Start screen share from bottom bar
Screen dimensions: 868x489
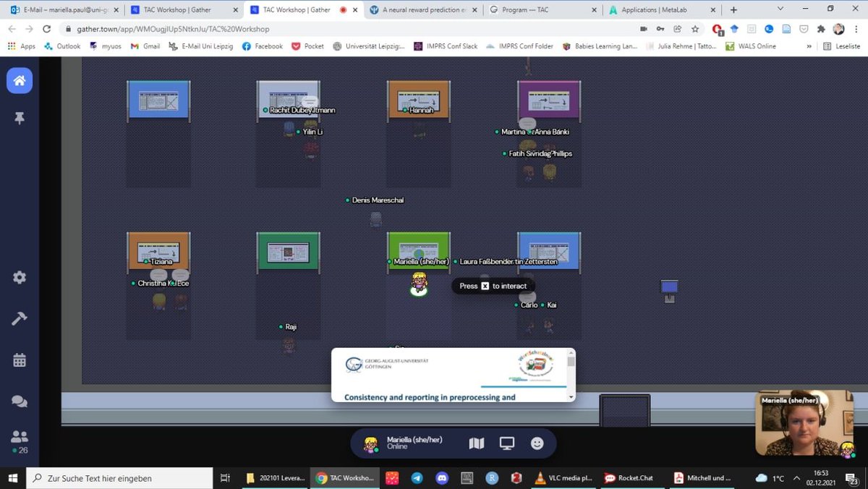(x=507, y=443)
